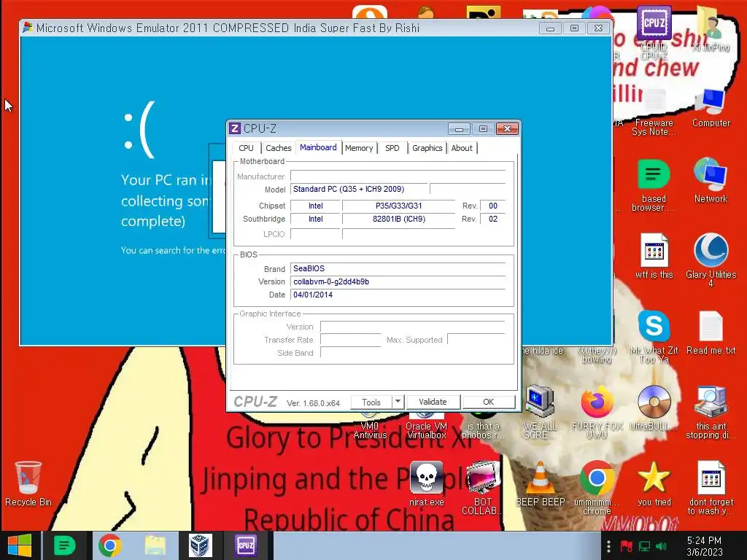Click the Windows Start button
Image resolution: width=747 pixels, height=560 pixels.
click(20, 545)
